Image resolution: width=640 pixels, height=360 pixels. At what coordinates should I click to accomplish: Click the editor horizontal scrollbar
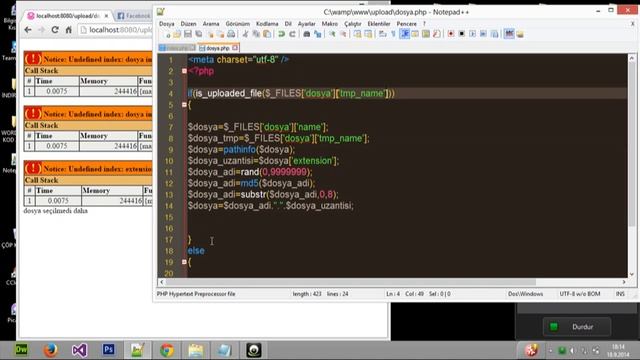(392, 282)
